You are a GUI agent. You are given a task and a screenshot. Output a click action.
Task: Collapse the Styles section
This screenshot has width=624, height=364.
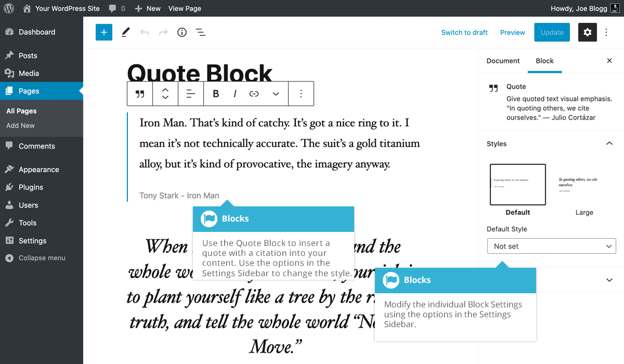pos(608,143)
